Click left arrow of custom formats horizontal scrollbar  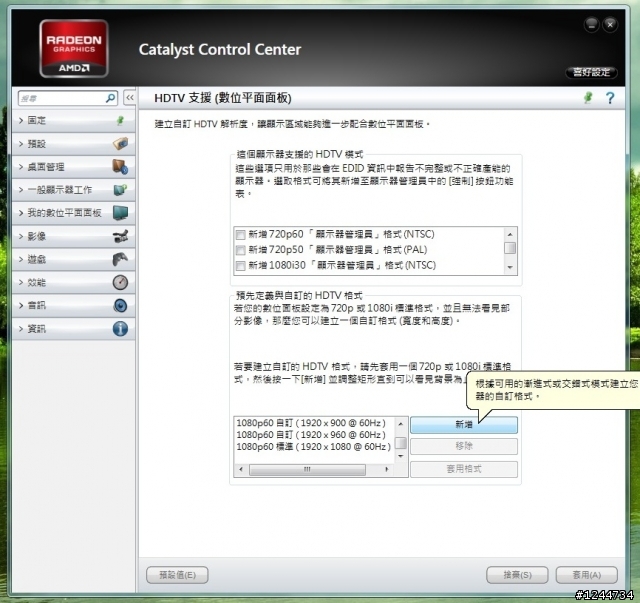[x=241, y=469]
